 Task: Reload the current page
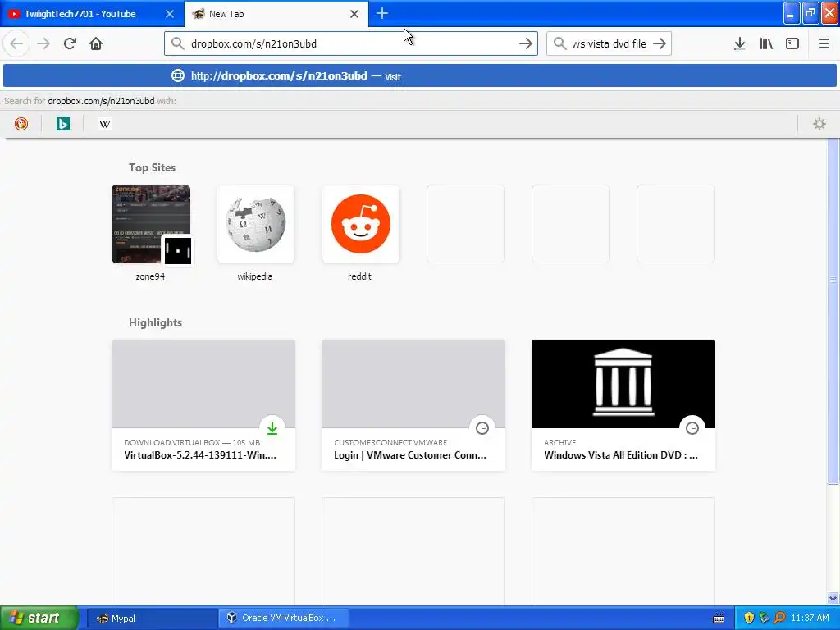click(x=70, y=43)
